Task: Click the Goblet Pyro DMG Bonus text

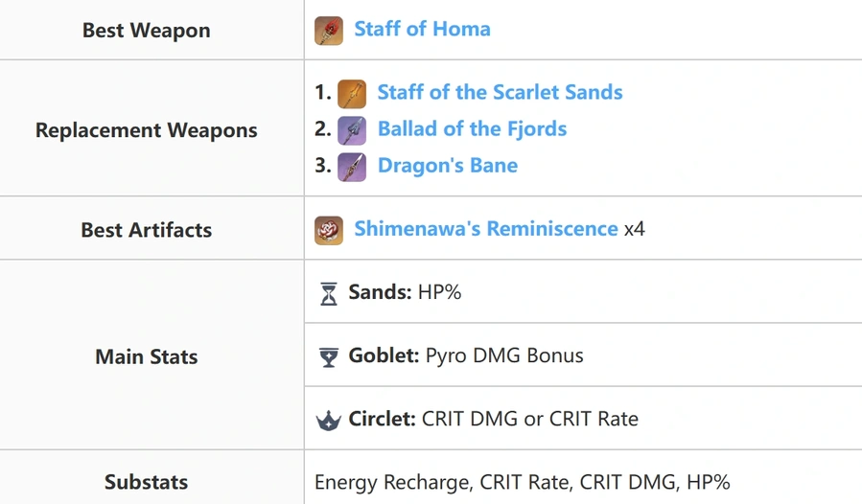Action: 504,355
